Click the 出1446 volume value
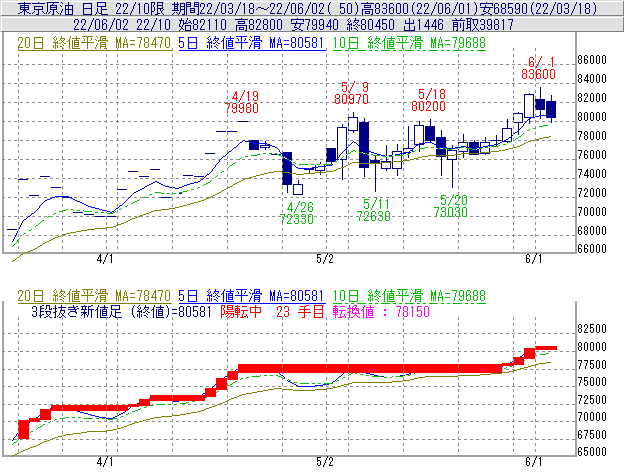This screenshot has width=624, height=475. coord(423,25)
